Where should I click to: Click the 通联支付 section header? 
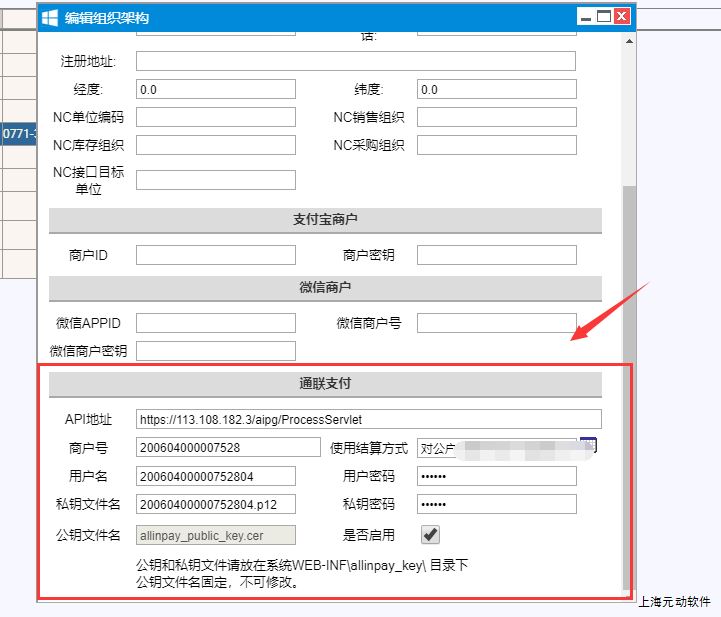click(x=325, y=384)
